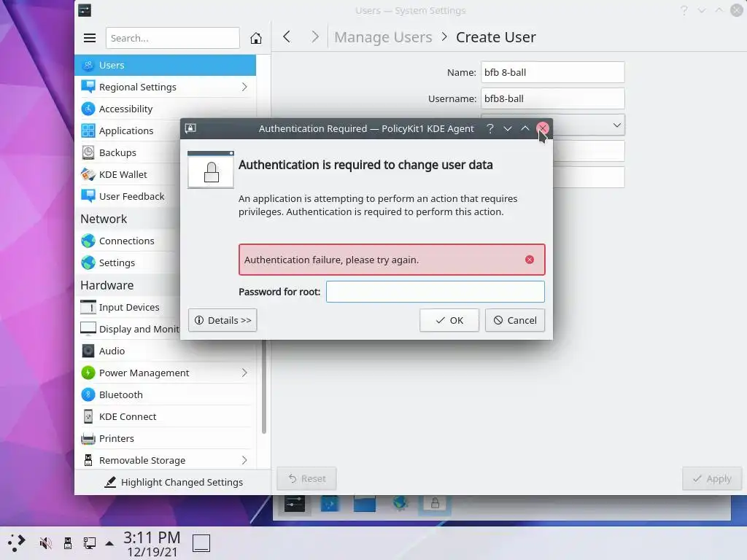Open the Removable Storage icon
This screenshot has width=747, height=560.
point(88,461)
